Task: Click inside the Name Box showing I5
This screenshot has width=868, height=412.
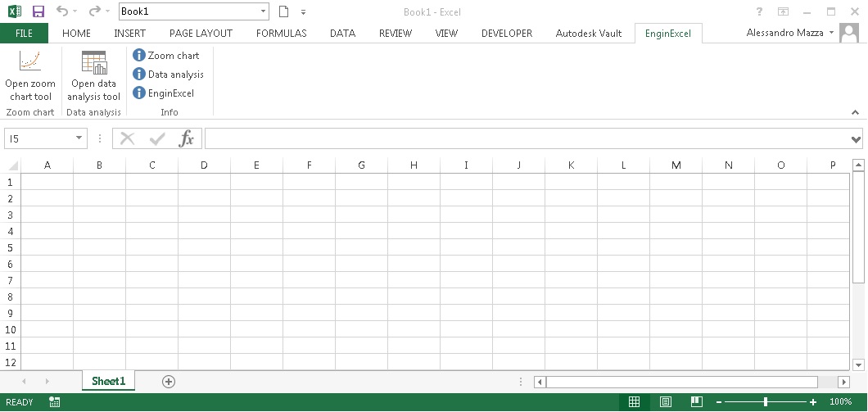Action: tap(38, 138)
